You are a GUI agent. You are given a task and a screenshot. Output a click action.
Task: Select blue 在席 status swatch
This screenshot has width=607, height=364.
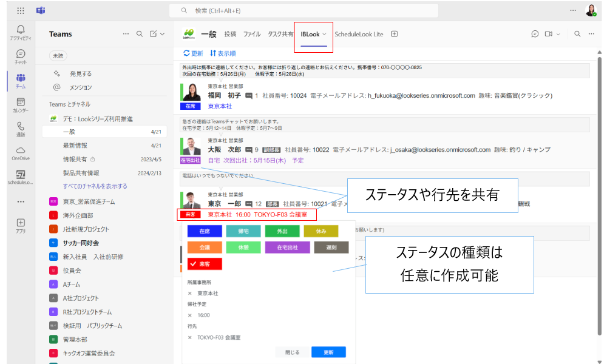205,231
